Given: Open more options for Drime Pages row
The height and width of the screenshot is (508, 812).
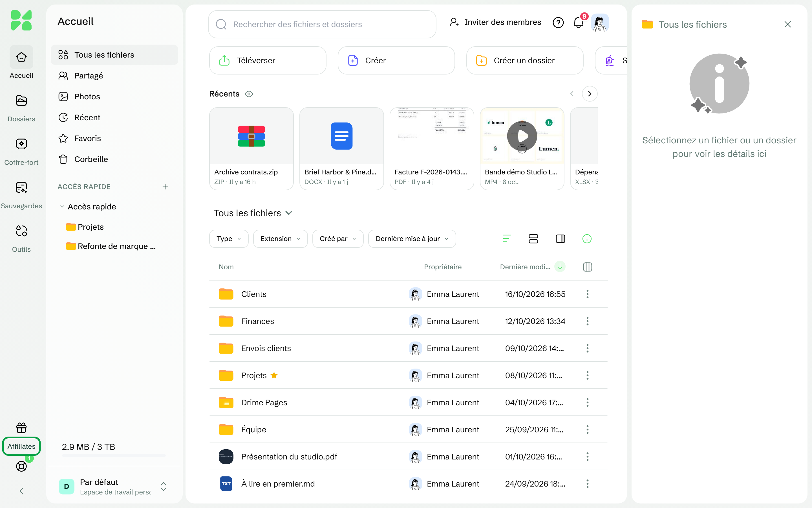Looking at the screenshot, I should point(588,402).
